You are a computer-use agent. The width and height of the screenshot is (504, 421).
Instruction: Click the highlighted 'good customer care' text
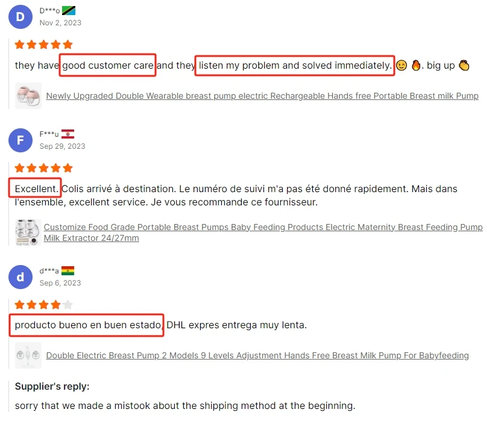(x=108, y=65)
